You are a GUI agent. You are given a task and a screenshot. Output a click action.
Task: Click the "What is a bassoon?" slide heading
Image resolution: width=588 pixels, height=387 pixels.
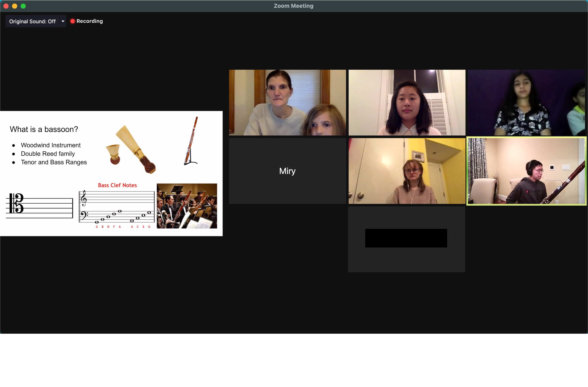44,129
